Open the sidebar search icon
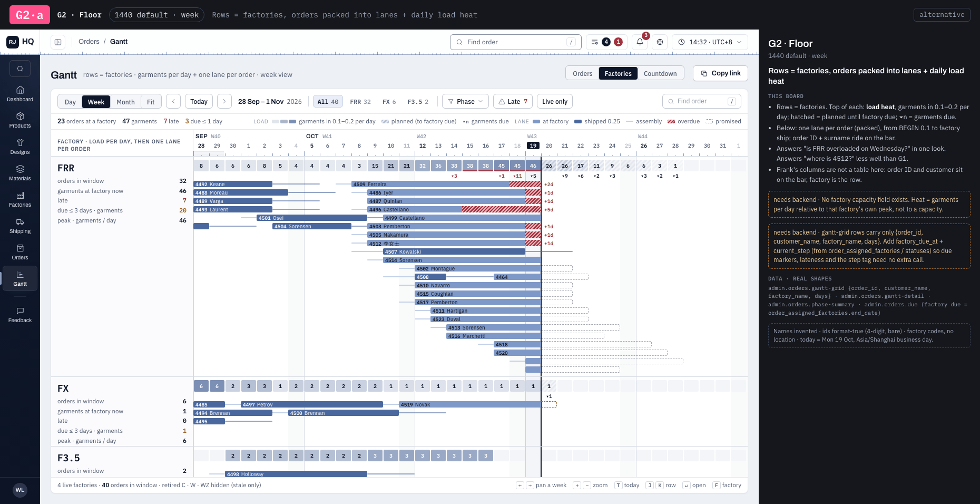980x504 pixels. [20, 69]
